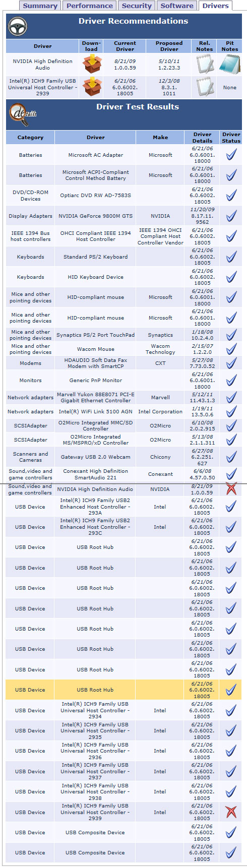Switch to the Performance tab
Screen dimensions: 247x868
click(x=90, y=6)
